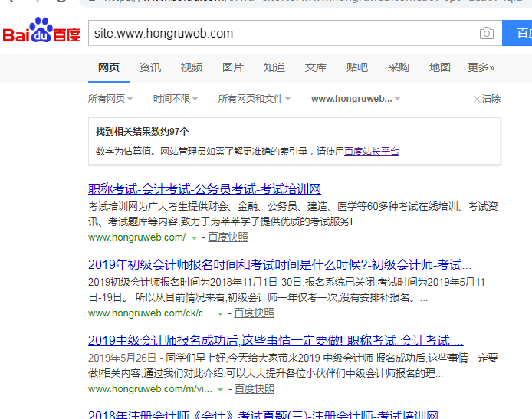Open the www.hongruweb... site filter dropdown

(356, 99)
